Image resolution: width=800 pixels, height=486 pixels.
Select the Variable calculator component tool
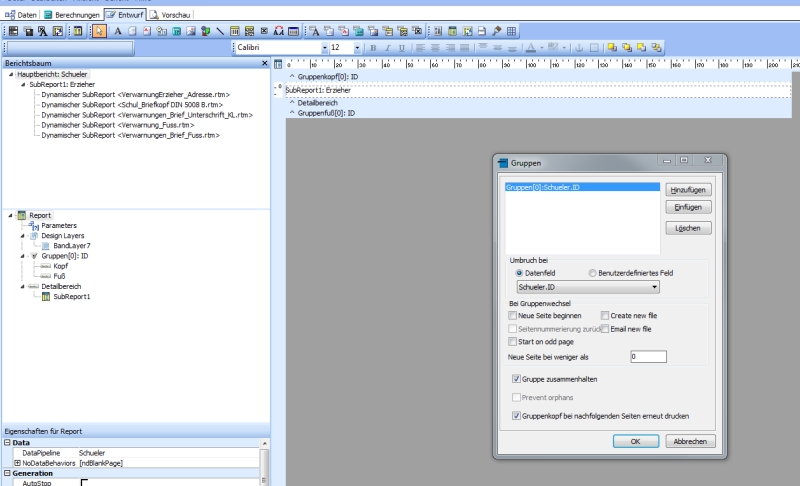177,31
